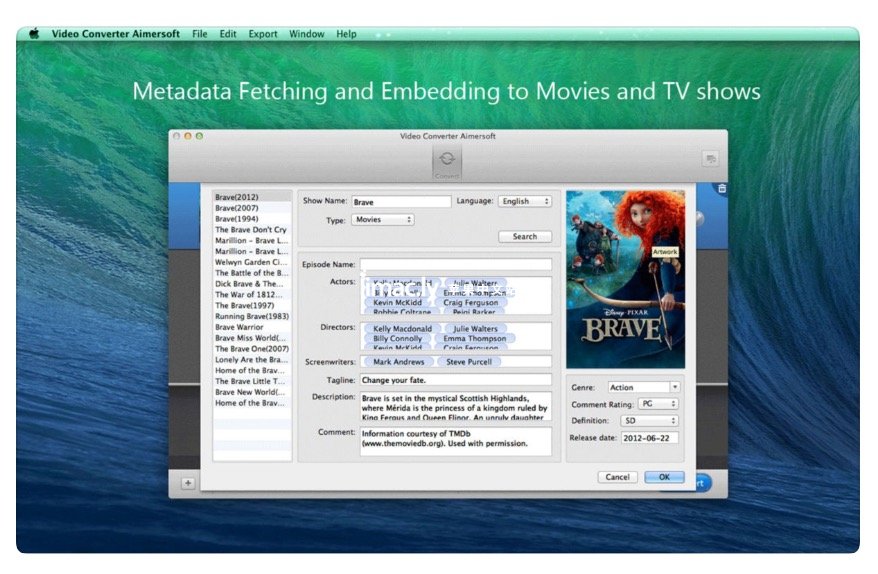Select the Kevin McKidd token in Actors
The width and height of the screenshot is (878, 574).
tap(398, 302)
